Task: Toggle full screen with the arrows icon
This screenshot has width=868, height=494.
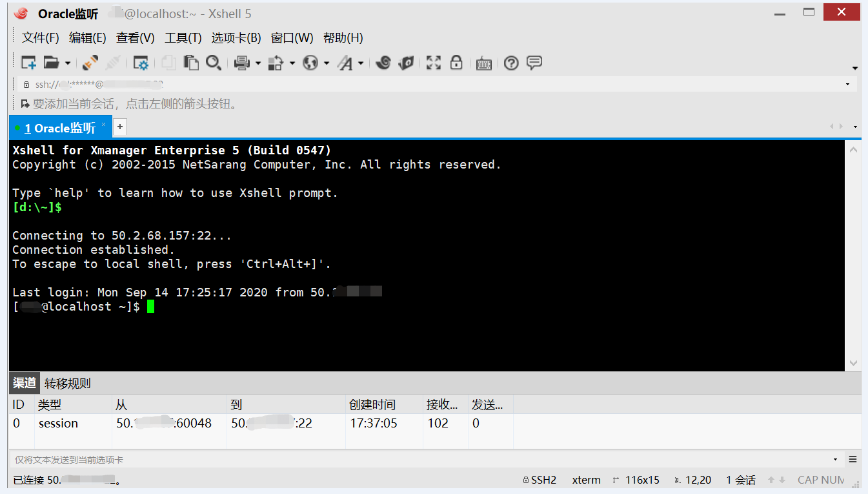Action: pyautogui.click(x=434, y=63)
